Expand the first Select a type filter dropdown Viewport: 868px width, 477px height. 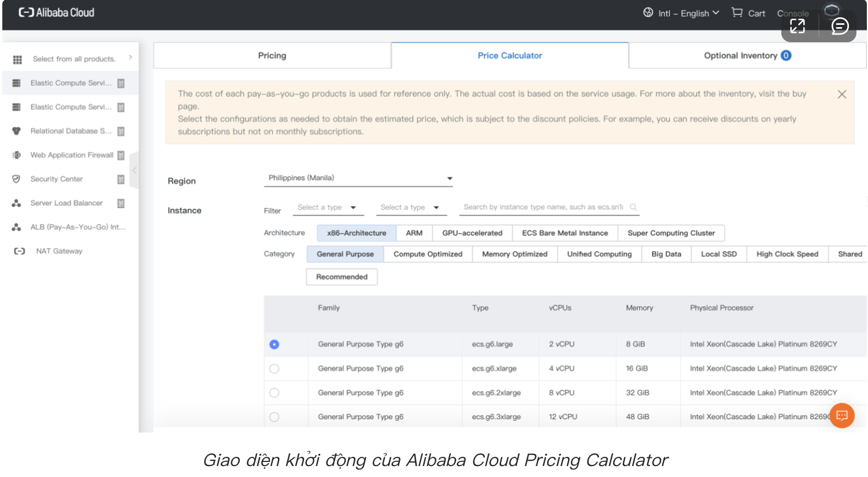point(328,207)
